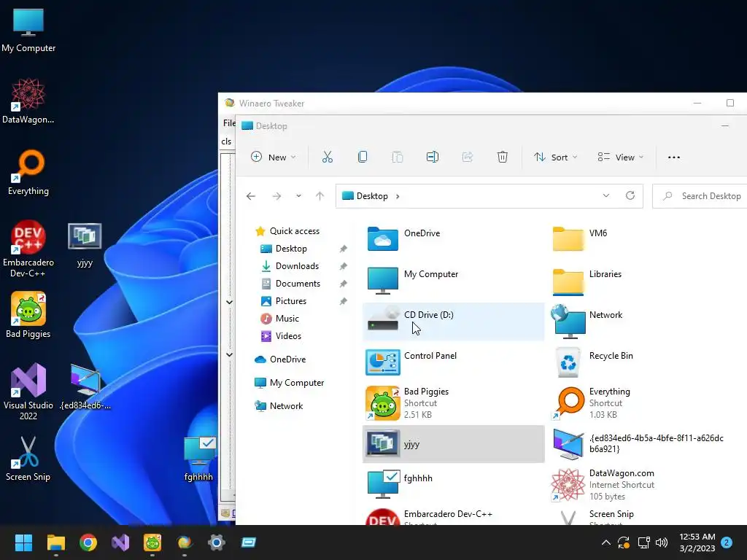This screenshot has width=747, height=560.
Task: Click Embarcadero Dev-C++ desktop icon
Action: click(x=28, y=249)
